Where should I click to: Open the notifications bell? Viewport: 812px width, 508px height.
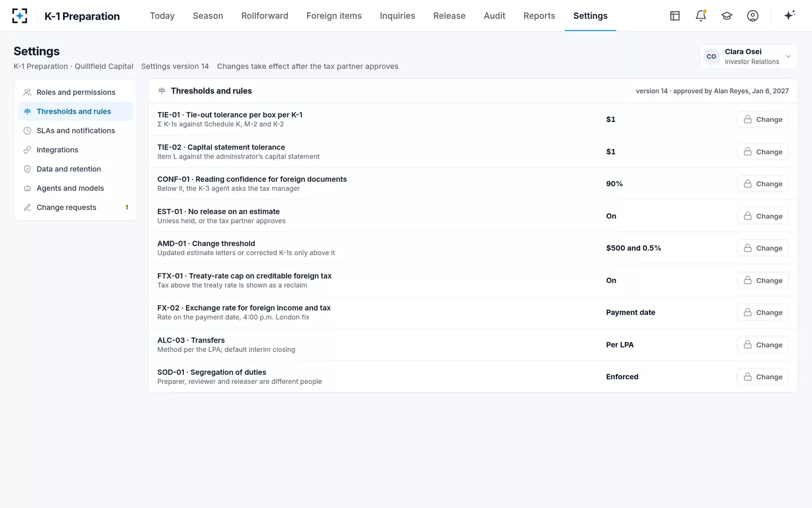(x=701, y=16)
